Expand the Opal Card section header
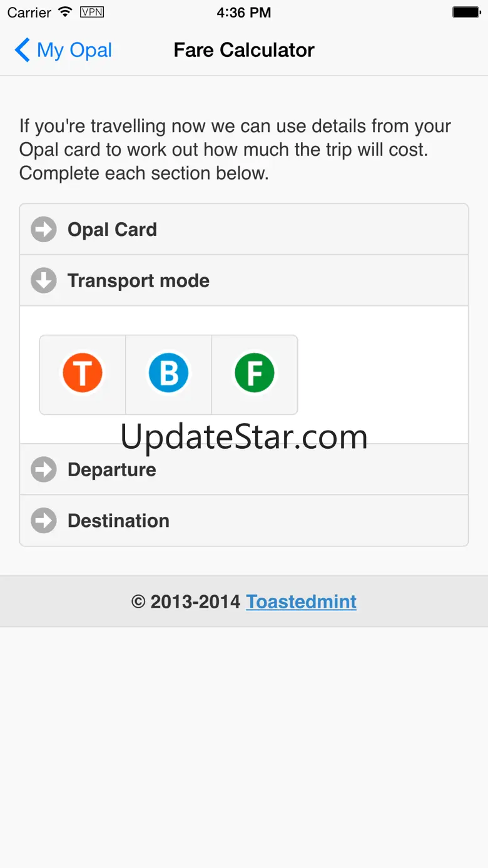 coord(244,230)
